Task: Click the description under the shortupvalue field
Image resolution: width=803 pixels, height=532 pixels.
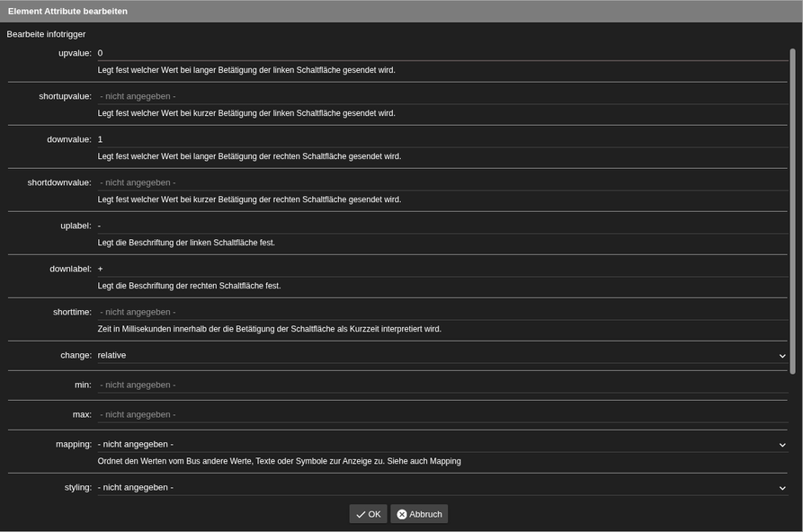Action: (x=246, y=113)
